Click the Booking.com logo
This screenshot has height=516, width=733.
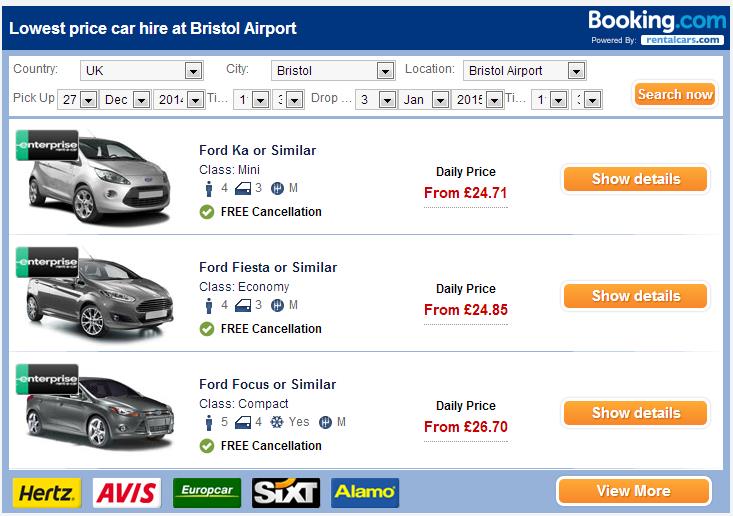coord(655,21)
